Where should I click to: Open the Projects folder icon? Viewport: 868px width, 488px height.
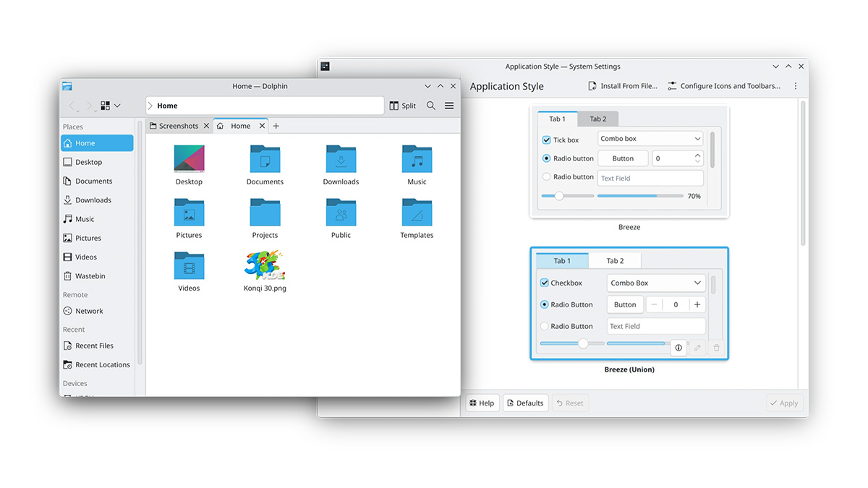pyautogui.click(x=265, y=212)
